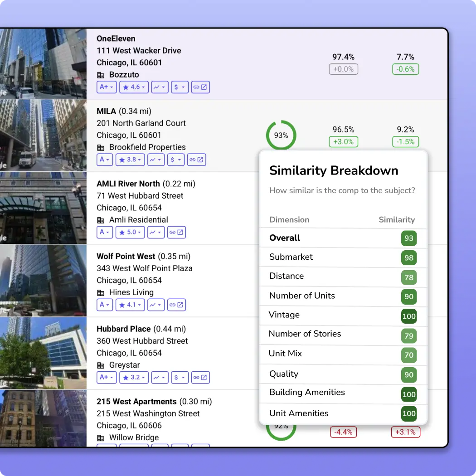Click the building icon beside Hines Living
Viewport: 476px width, 476px height.
coord(101,293)
